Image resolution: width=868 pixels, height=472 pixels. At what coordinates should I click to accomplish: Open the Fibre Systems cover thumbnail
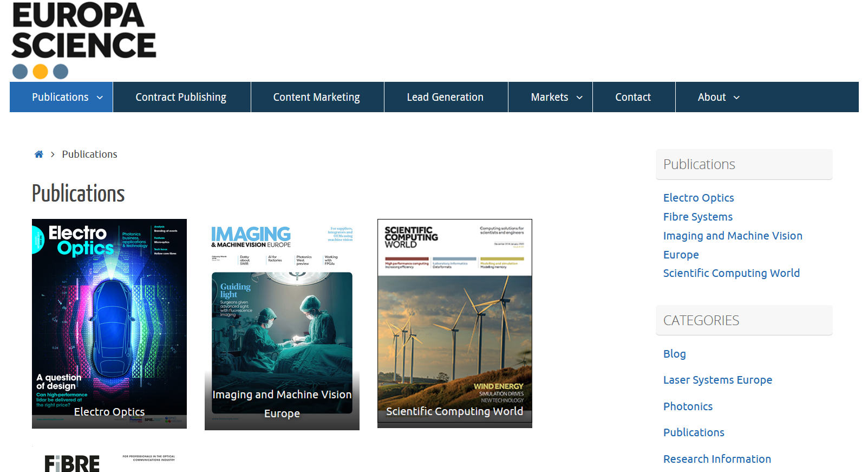tap(109, 461)
